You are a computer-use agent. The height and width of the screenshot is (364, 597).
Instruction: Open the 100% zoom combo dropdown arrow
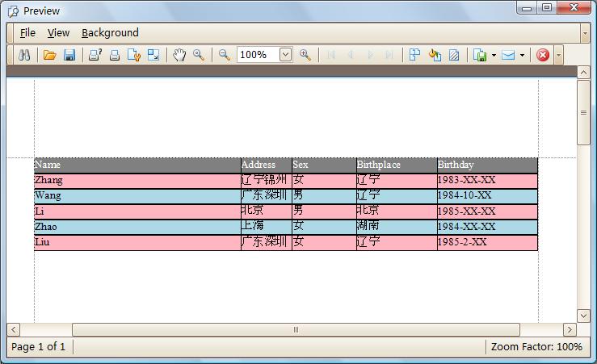pyautogui.click(x=285, y=55)
